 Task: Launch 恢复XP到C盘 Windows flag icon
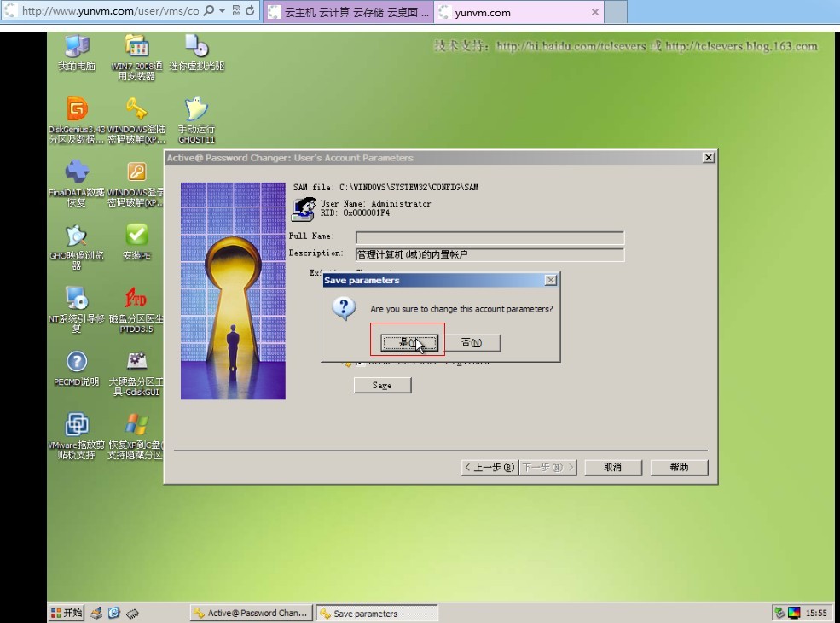coord(136,436)
